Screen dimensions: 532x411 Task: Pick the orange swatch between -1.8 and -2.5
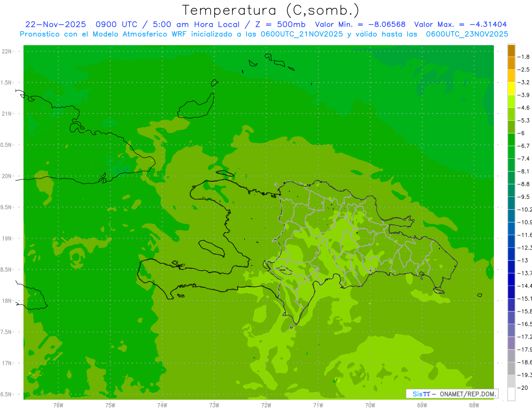[x=511, y=63]
